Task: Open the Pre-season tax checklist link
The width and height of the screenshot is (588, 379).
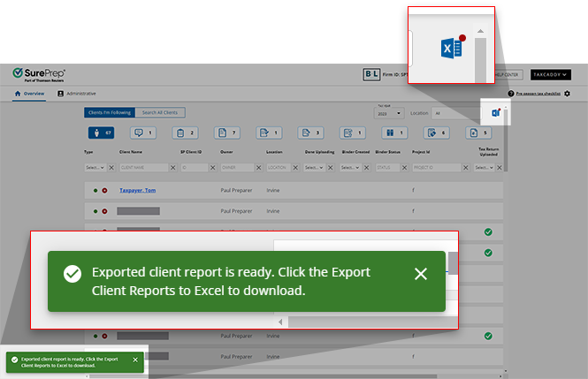Action: tap(538, 94)
